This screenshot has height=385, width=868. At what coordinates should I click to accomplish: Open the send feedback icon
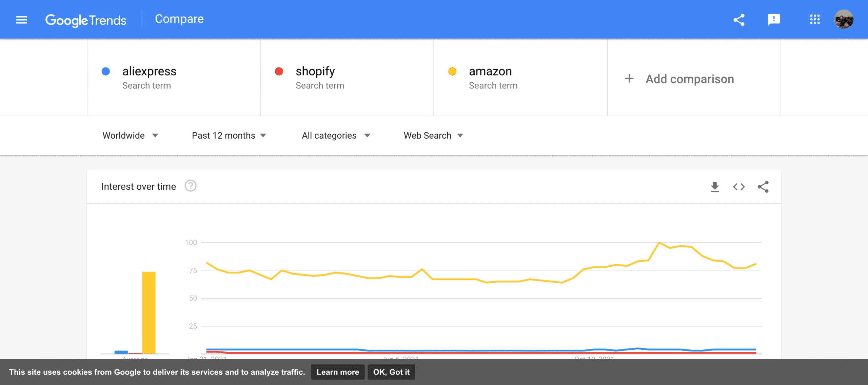click(x=774, y=20)
